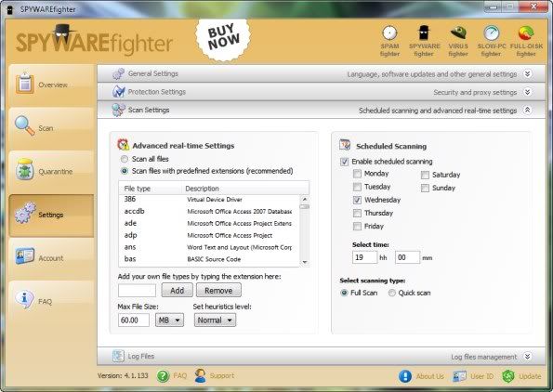
Task: Open FULL-DISK fighter icon
Action: tap(526, 41)
